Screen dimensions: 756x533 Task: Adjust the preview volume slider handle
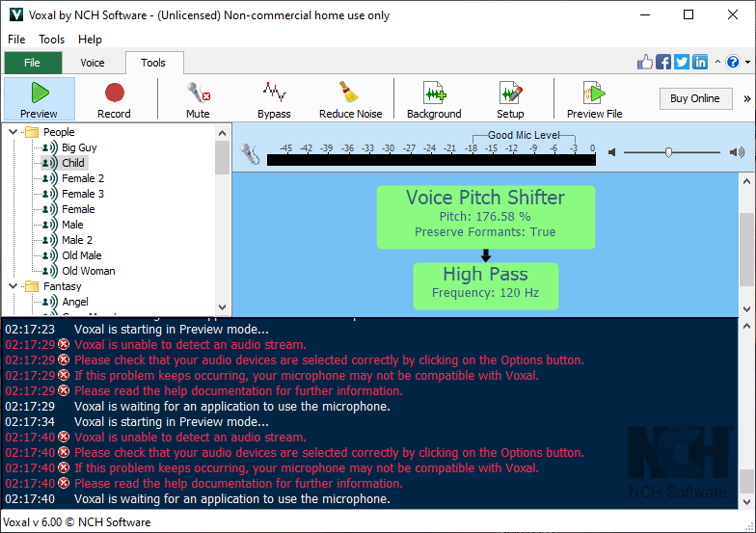(668, 152)
